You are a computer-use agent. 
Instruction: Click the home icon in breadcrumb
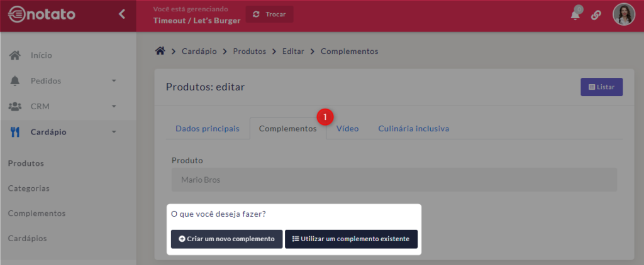click(x=160, y=51)
